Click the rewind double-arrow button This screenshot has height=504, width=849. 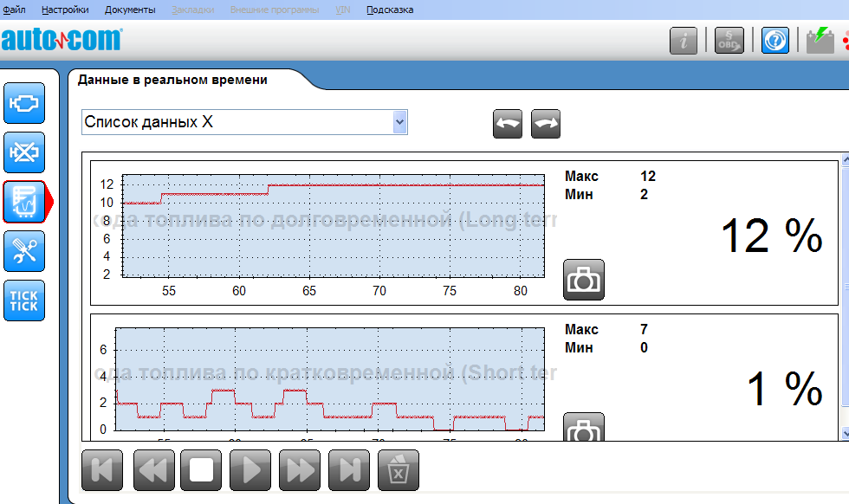click(x=154, y=470)
